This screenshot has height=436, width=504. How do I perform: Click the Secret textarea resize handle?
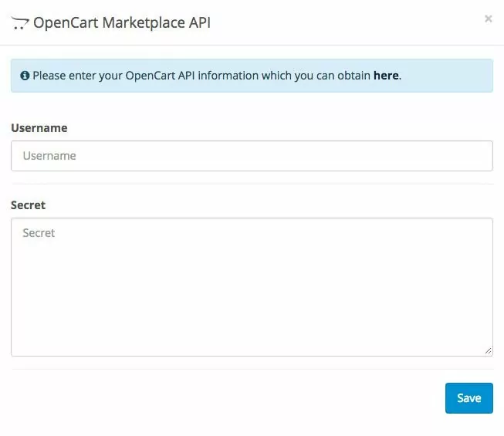tap(488, 351)
